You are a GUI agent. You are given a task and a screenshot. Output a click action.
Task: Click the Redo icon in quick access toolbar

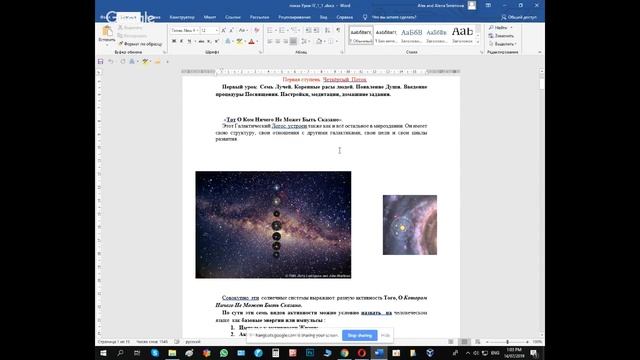[x=122, y=62]
